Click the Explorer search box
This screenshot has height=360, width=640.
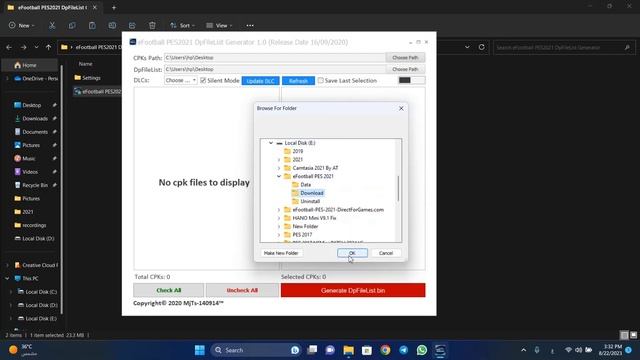(x=563, y=47)
